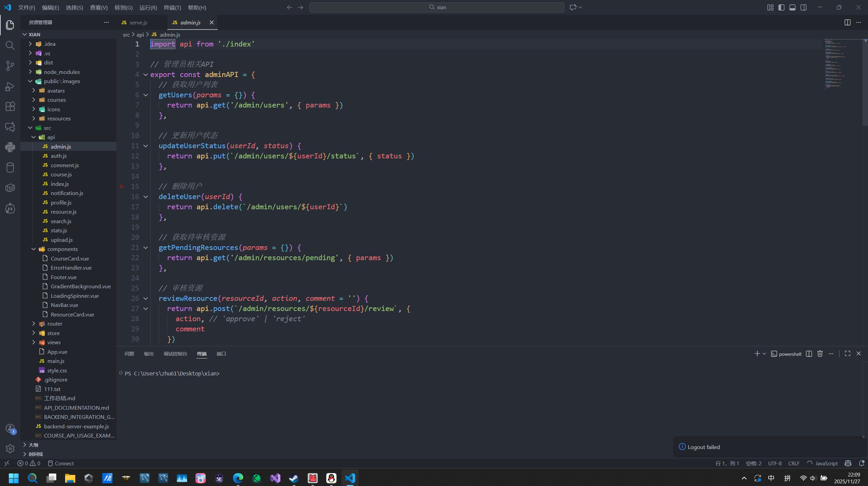Switch to the serve.js tab

click(138, 22)
